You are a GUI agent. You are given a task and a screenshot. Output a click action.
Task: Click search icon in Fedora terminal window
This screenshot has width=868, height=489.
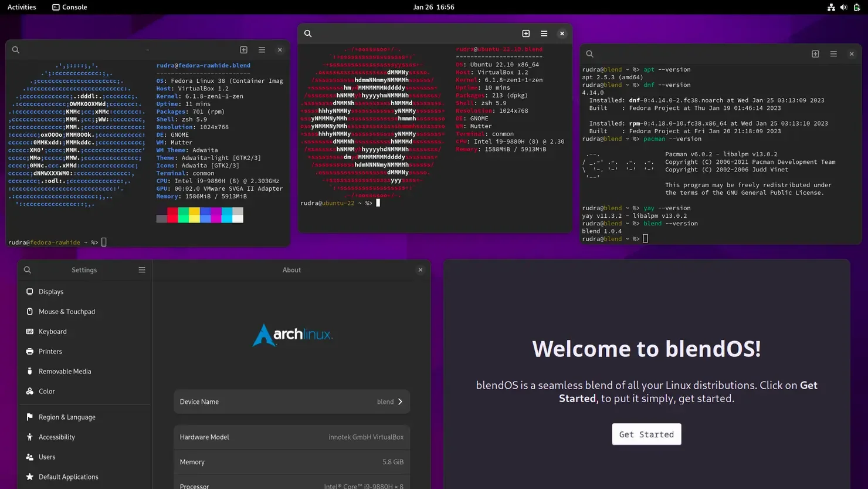click(x=16, y=50)
